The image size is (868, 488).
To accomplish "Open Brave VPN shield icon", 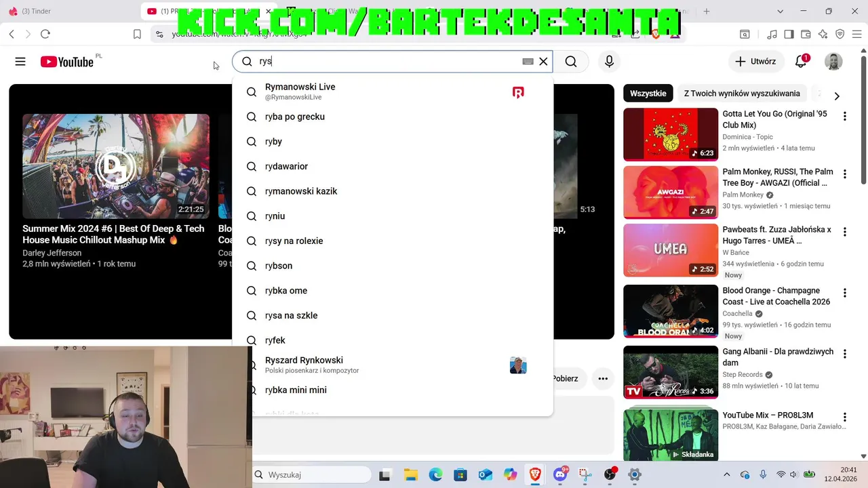I will [x=840, y=34].
